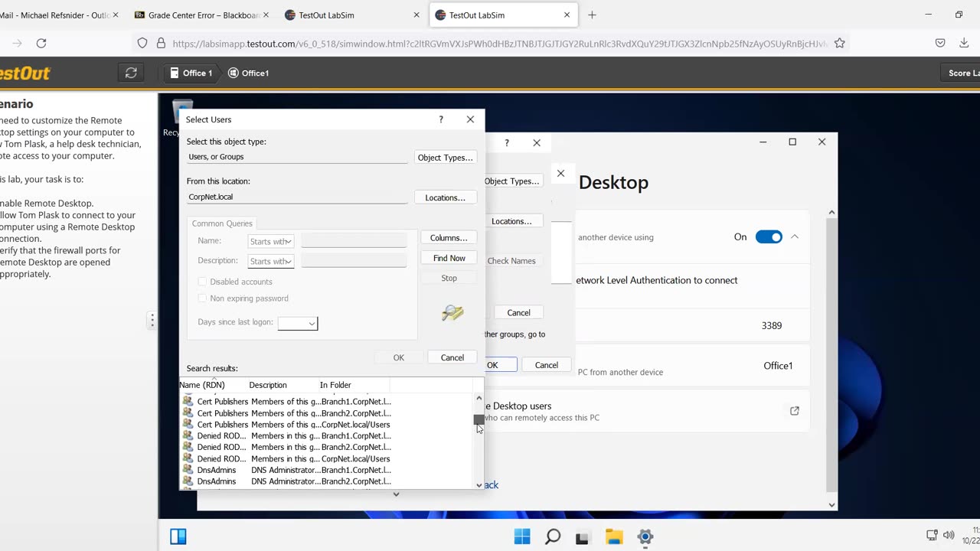Open File Explorer from the taskbar
The width and height of the screenshot is (980, 551).
click(x=614, y=536)
